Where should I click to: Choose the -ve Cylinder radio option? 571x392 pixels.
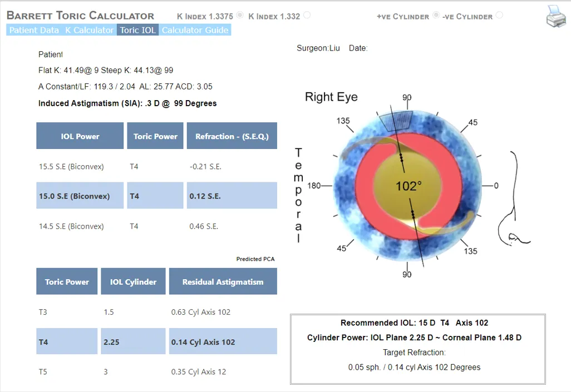coord(499,15)
